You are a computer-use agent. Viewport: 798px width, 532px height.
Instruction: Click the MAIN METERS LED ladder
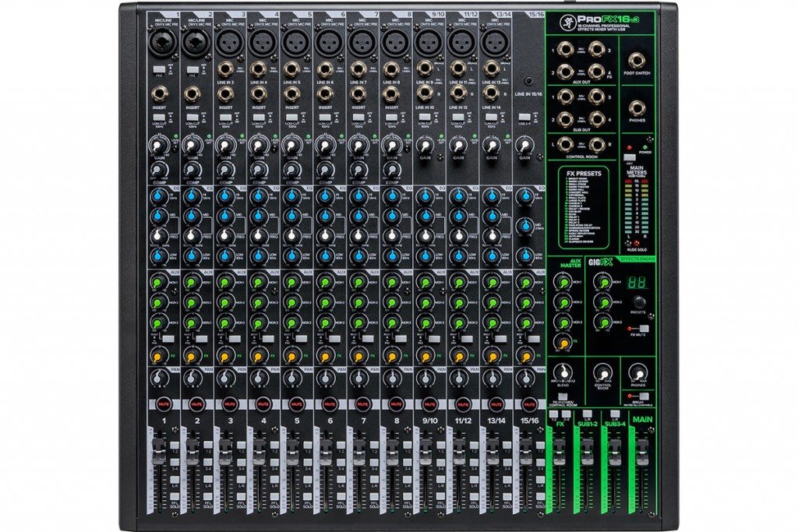pyautogui.click(x=636, y=207)
